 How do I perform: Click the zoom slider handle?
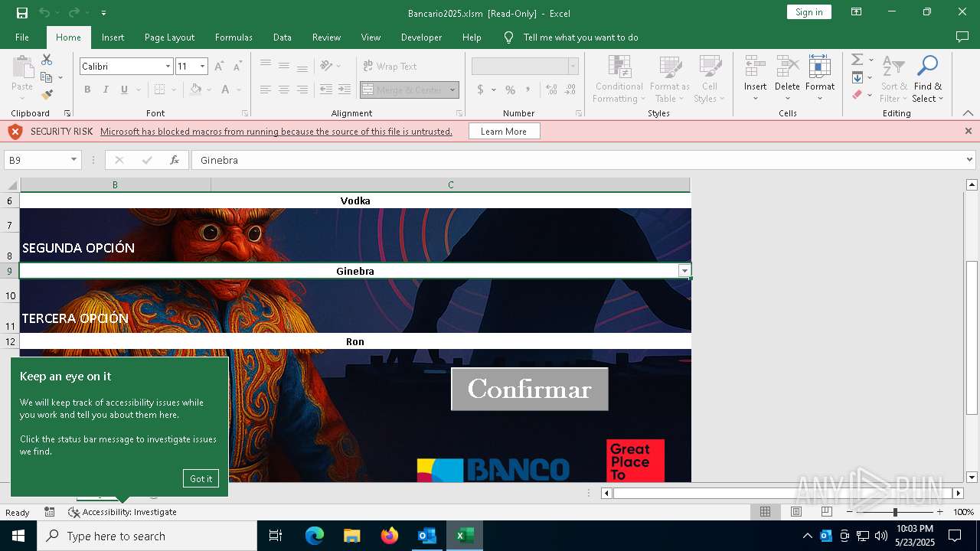894,512
